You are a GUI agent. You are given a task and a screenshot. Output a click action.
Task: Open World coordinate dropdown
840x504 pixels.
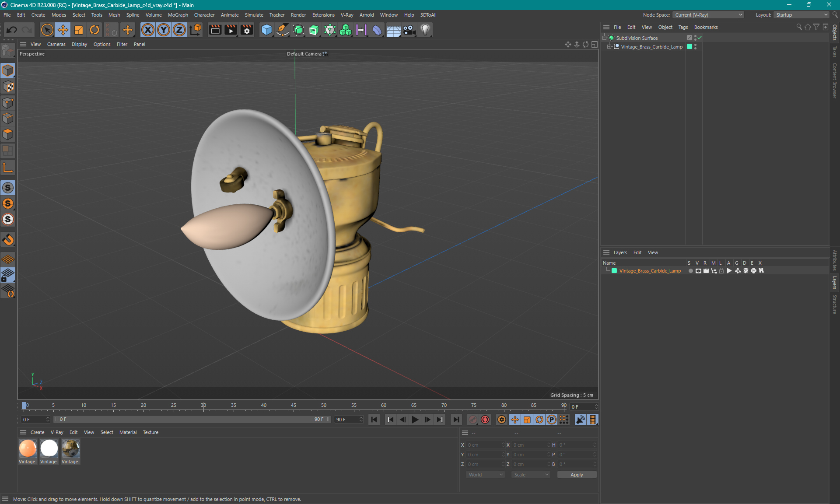tap(485, 475)
